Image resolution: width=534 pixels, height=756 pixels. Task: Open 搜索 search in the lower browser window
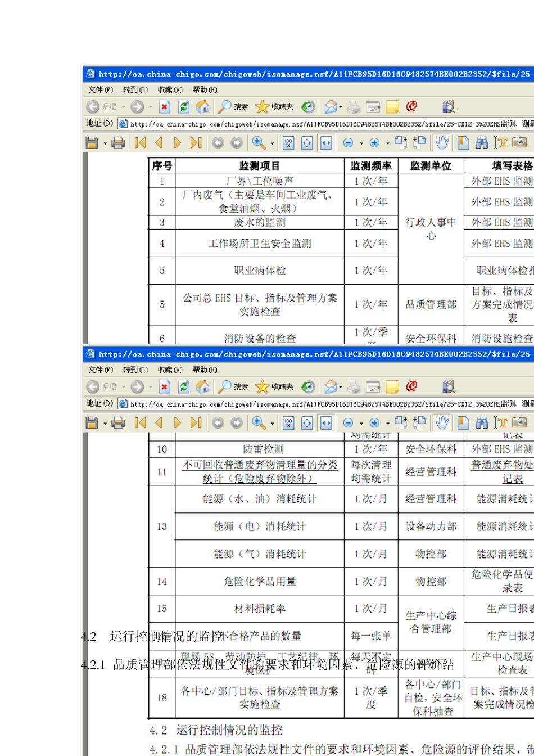(233, 386)
